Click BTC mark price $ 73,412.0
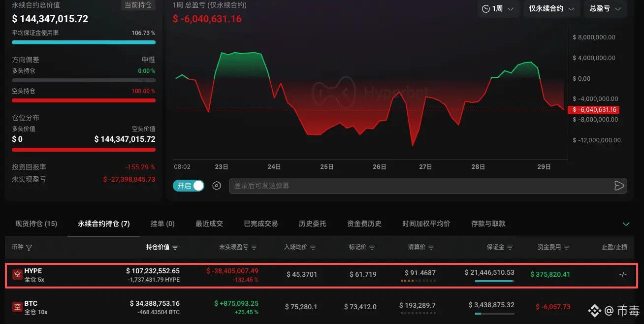This screenshot has width=644, height=324. coord(361,307)
